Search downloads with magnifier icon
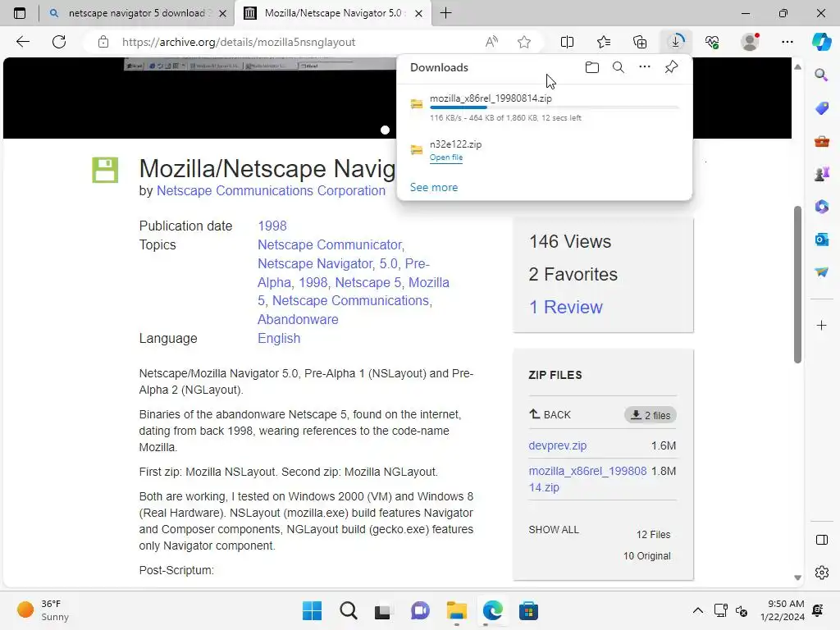The image size is (840, 630). click(619, 67)
